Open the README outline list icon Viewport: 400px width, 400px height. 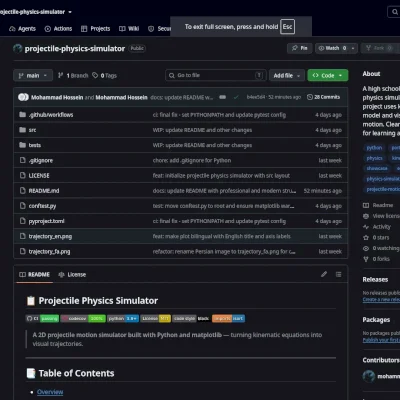[338, 274]
